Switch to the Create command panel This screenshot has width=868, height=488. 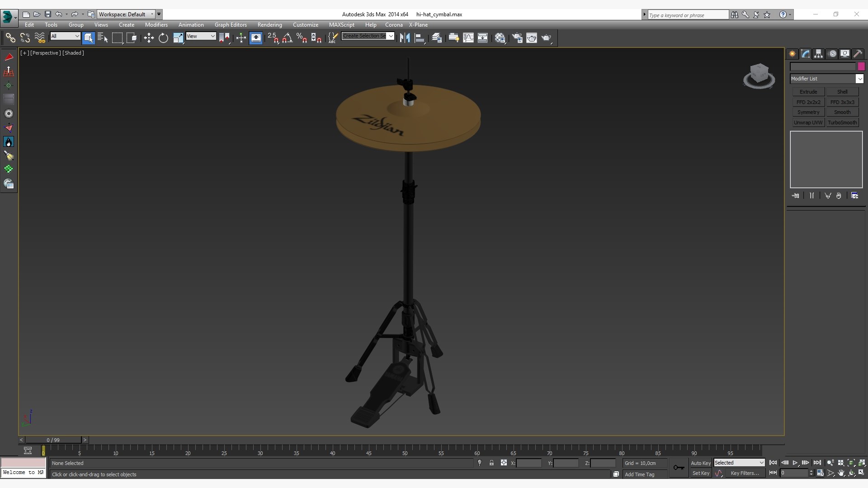coord(793,54)
